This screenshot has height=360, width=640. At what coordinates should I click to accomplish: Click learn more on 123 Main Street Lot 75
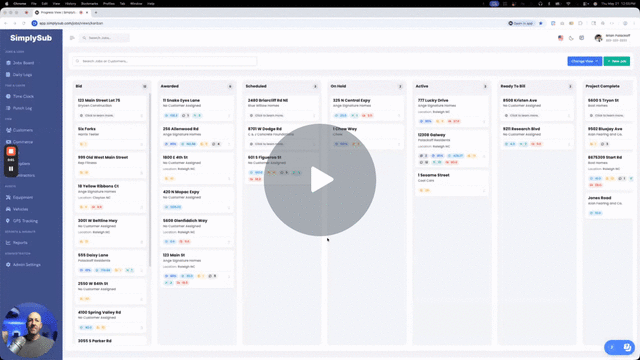(97, 116)
